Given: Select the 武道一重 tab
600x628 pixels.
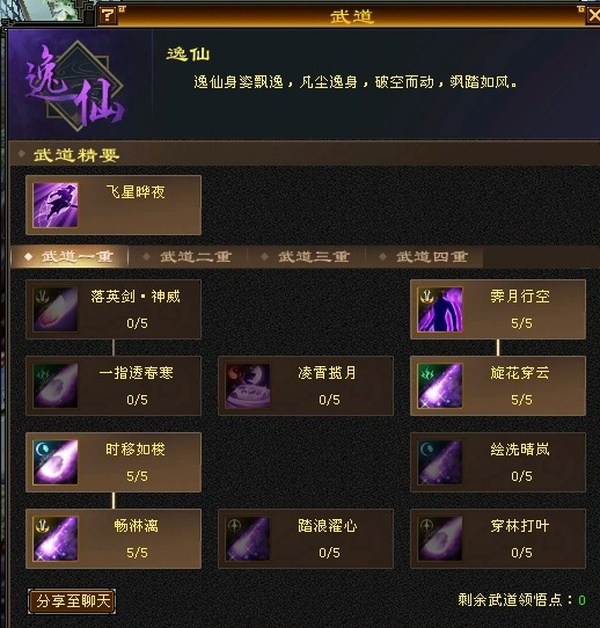Looking at the screenshot, I should coord(69,256).
